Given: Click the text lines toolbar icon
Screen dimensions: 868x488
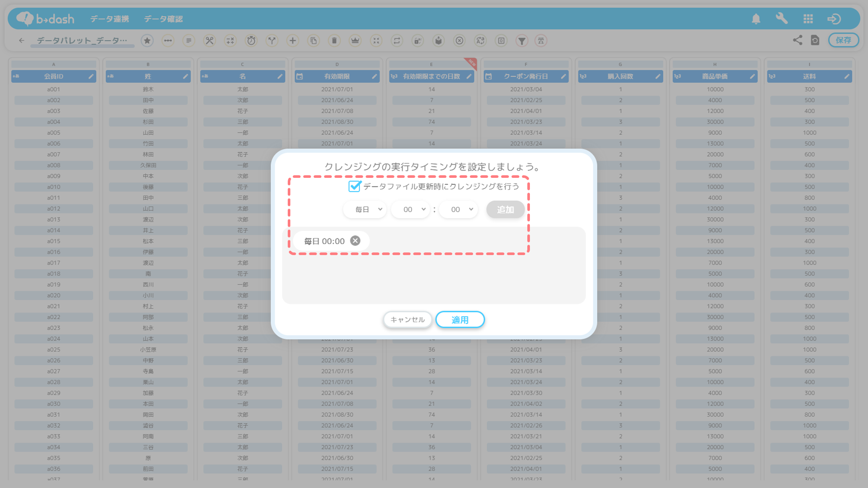Looking at the screenshot, I should point(189,41).
